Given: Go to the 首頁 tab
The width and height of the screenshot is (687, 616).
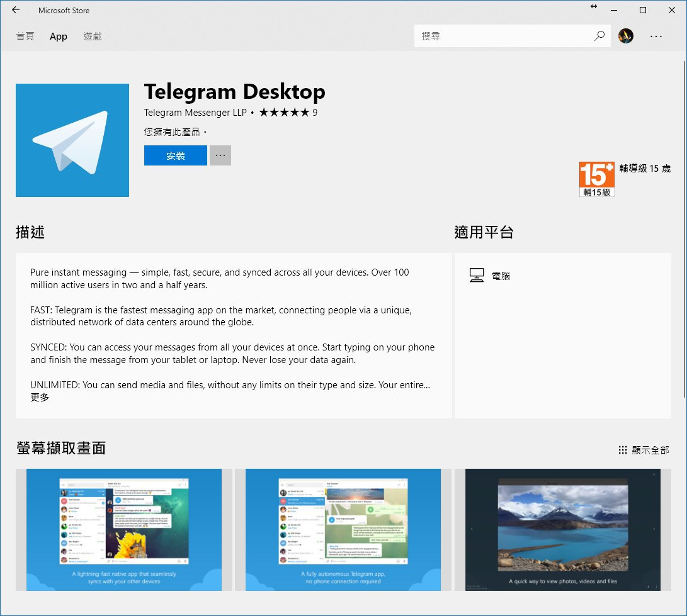Looking at the screenshot, I should pos(25,36).
